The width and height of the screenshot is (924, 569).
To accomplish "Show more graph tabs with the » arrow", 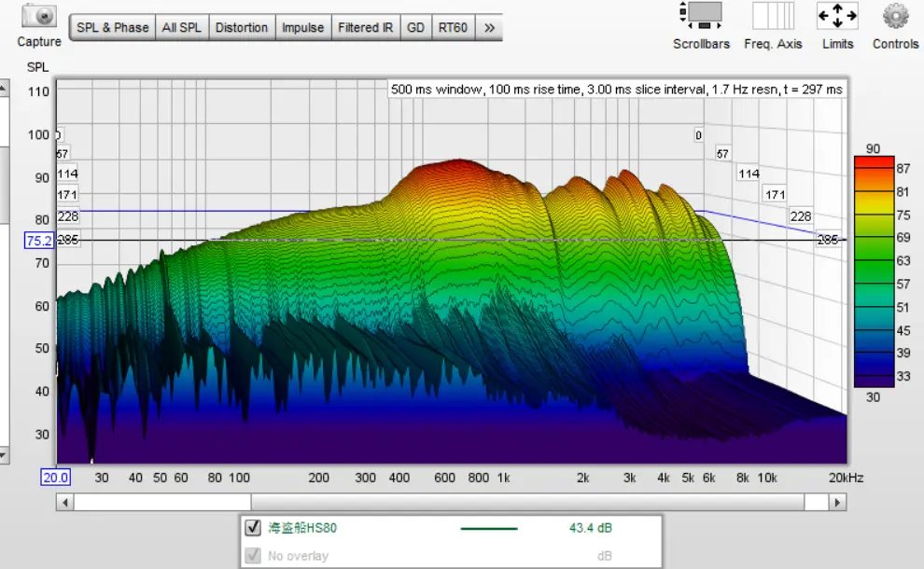I will coord(489,28).
